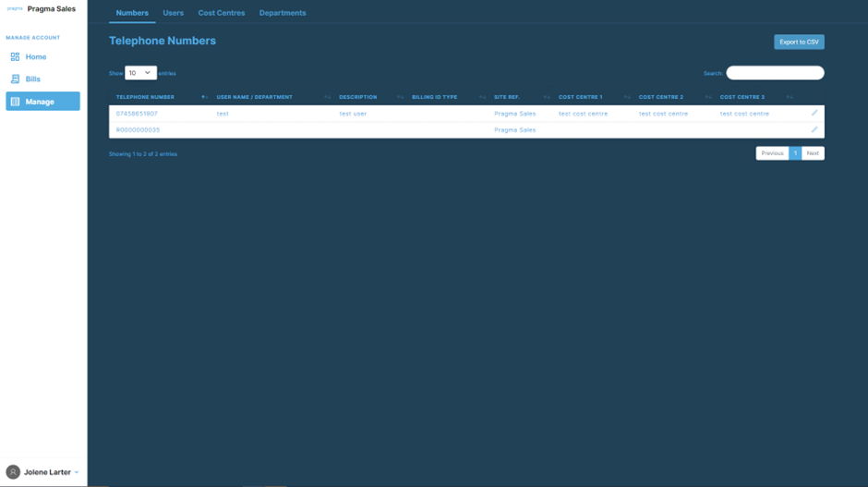Viewport: 868px width, 487px height.
Task: Select page 1 in the pagination
Action: [795, 153]
